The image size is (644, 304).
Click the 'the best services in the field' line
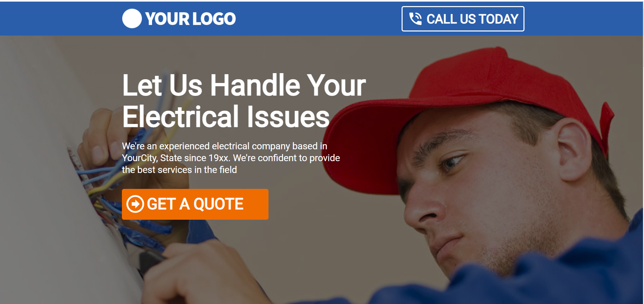coord(179,170)
